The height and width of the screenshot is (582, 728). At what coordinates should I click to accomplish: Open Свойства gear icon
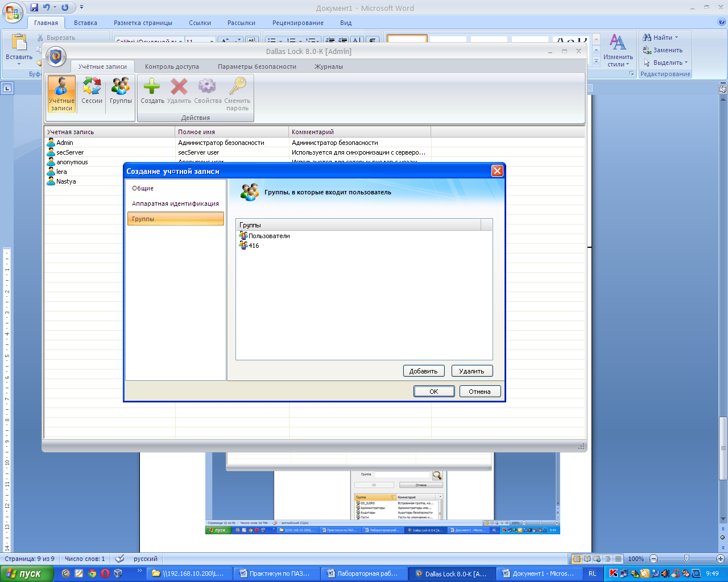click(x=208, y=91)
